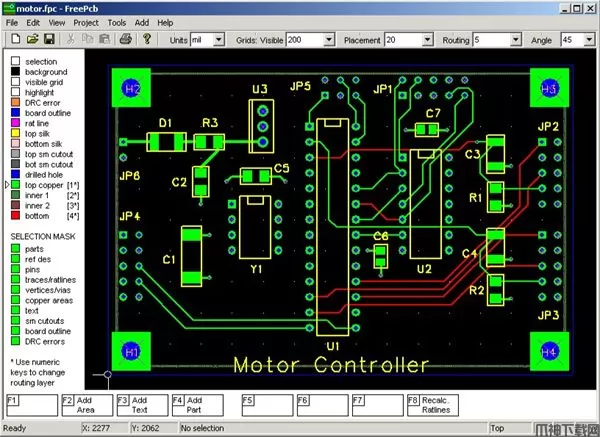Select mounting hole H1 on board
The width and height of the screenshot is (600, 437).
point(131,351)
